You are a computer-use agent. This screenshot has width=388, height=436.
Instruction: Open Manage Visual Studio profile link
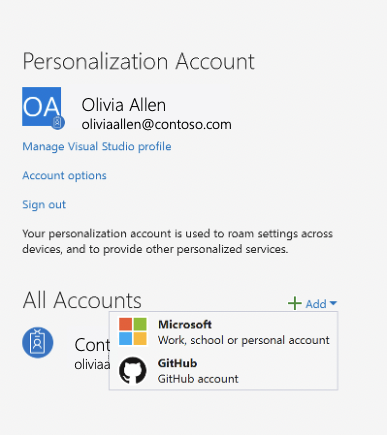[x=97, y=146]
